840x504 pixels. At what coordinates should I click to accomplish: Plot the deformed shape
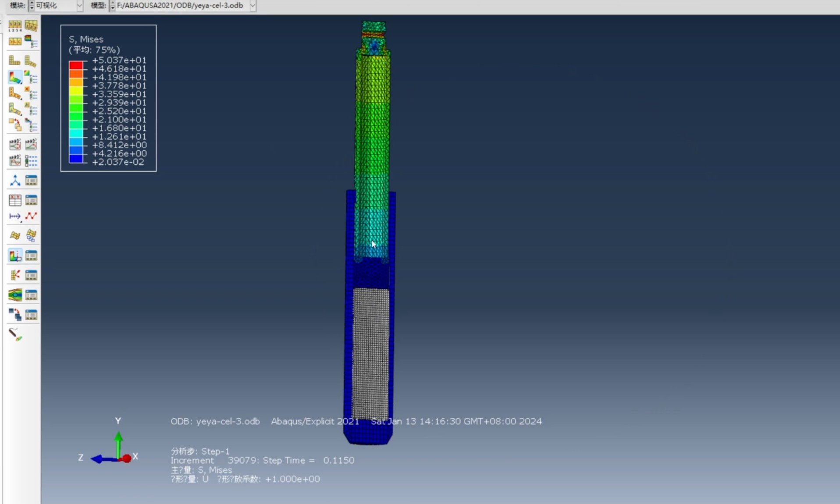point(31,61)
